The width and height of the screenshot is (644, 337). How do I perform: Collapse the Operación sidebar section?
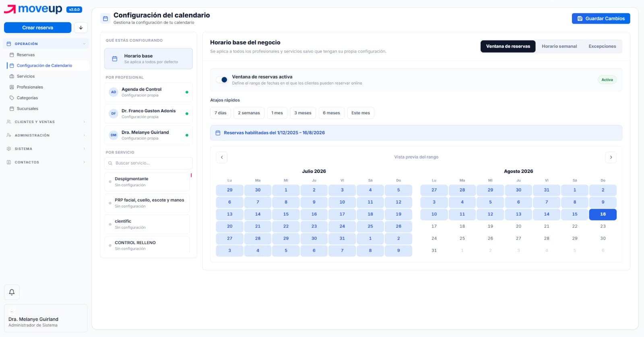click(46, 44)
